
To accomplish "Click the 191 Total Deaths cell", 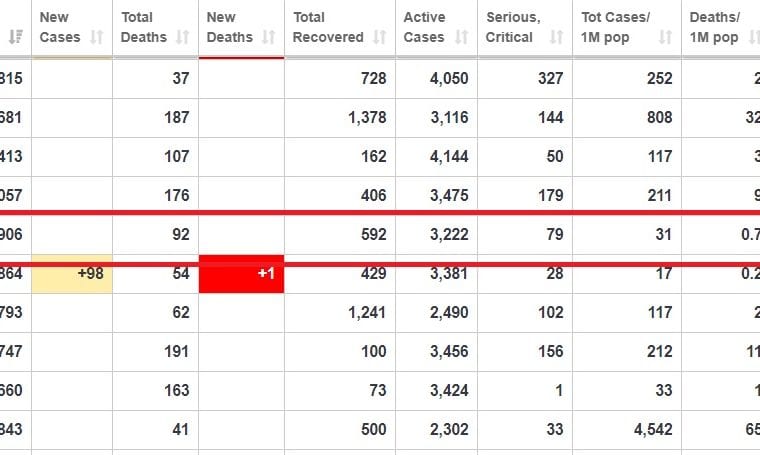I will pyautogui.click(x=156, y=352).
